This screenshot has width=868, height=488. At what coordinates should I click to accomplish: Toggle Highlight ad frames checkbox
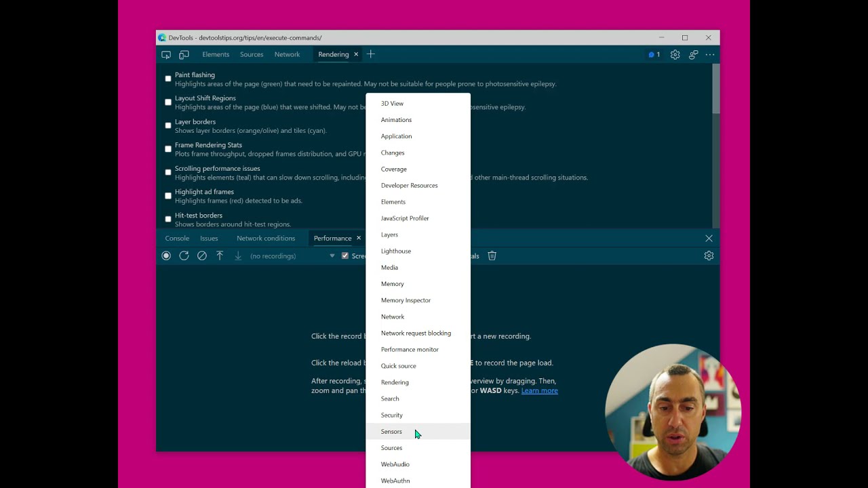click(x=168, y=196)
